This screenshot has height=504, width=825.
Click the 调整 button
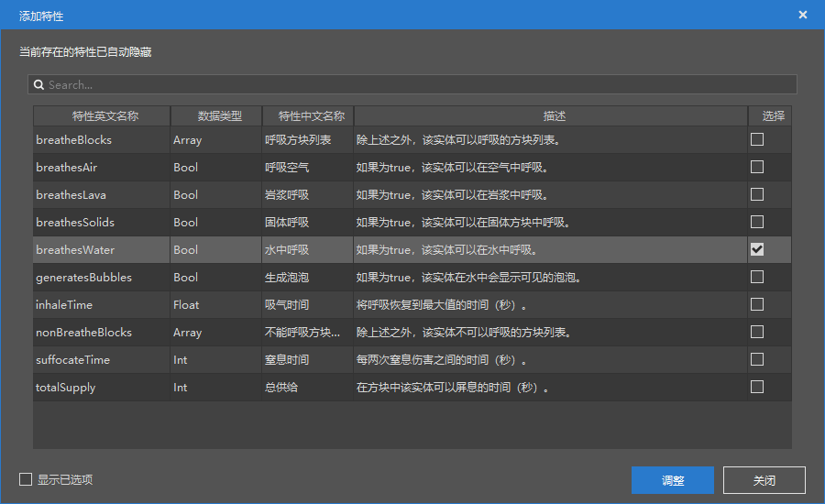pos(673,480)
